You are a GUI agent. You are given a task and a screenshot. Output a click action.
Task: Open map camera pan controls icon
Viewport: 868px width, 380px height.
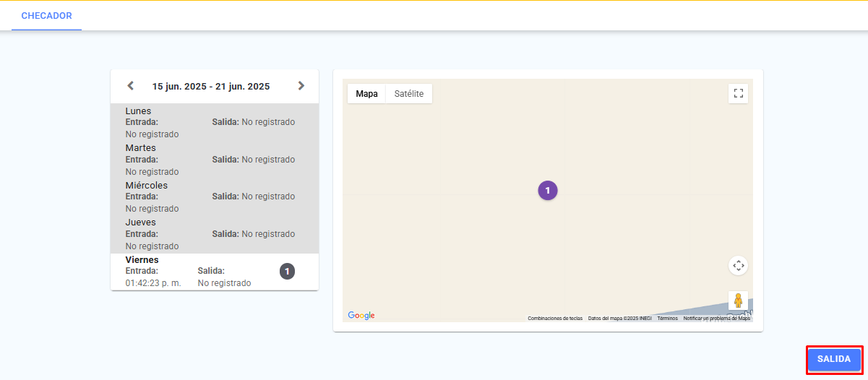[x=738, y=265]
